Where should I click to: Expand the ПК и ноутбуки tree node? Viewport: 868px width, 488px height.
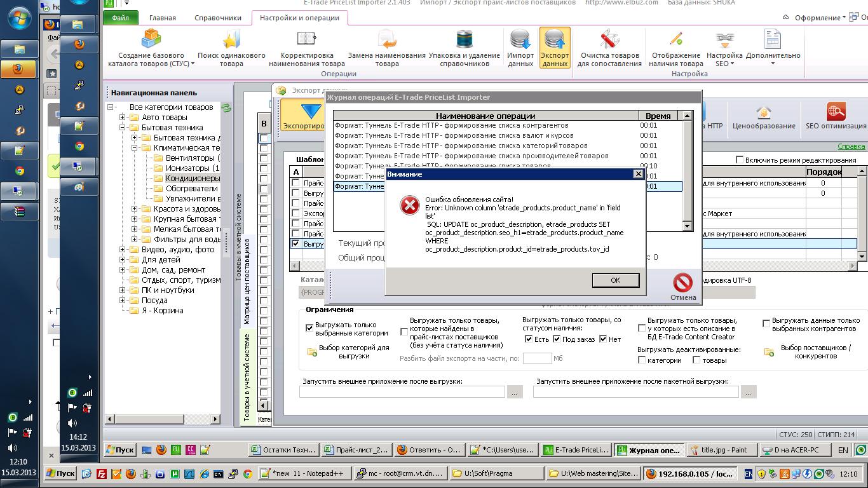[x=123, y=290]
